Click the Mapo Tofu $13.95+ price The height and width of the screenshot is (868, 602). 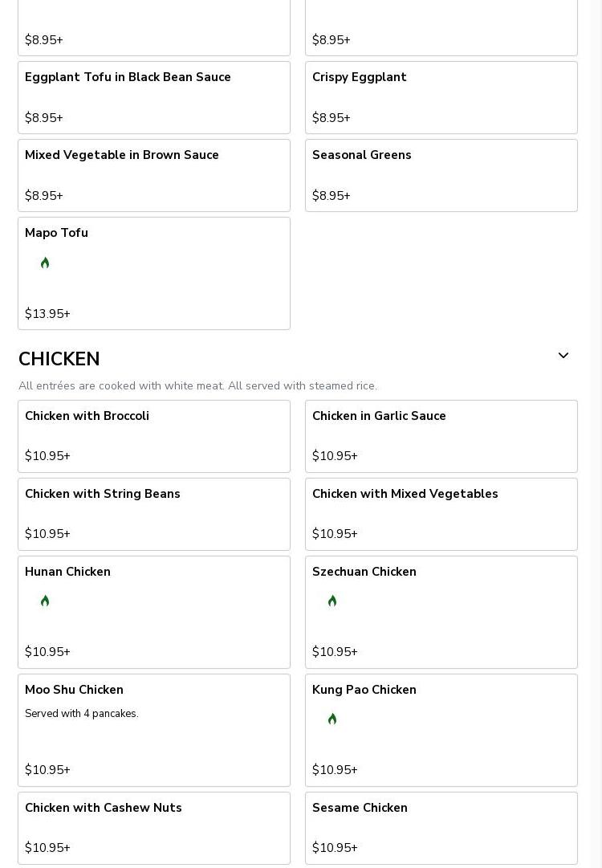pos(47,314)
